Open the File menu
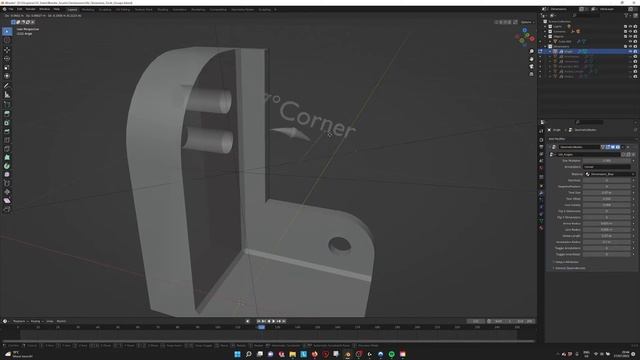640x360 pixels. 11,9
